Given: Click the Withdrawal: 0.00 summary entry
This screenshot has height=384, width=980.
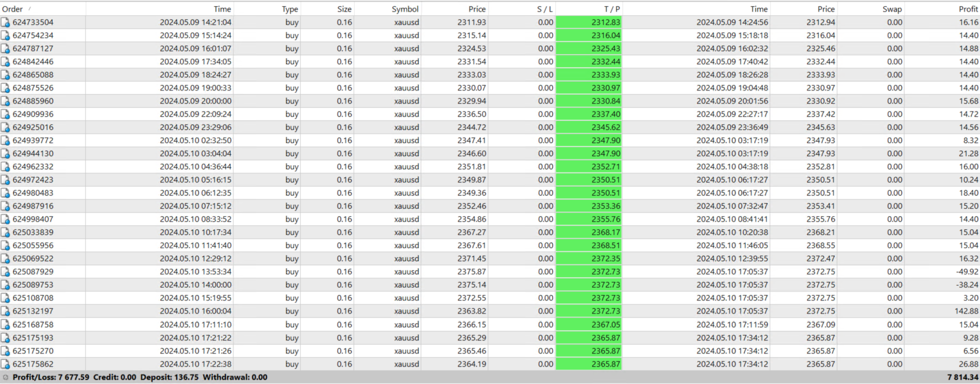Looking at the screenshot, I should [235, 377].
